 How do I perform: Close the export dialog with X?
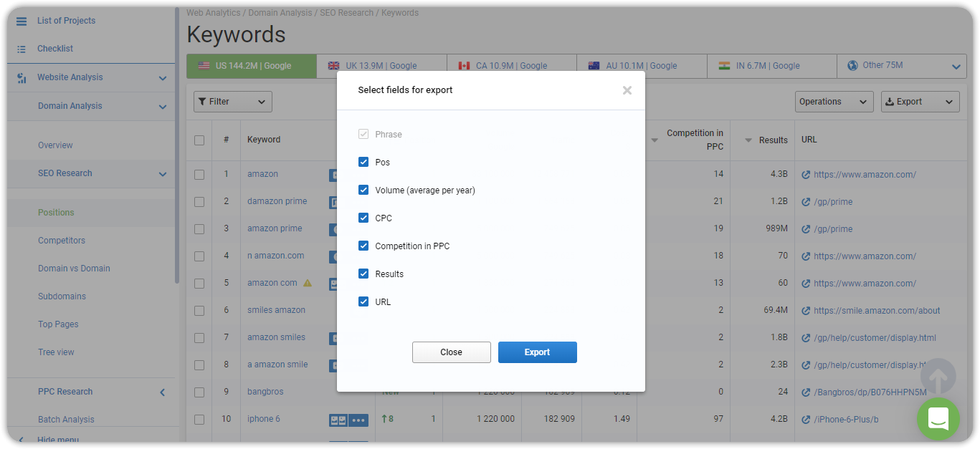[627, 90]
